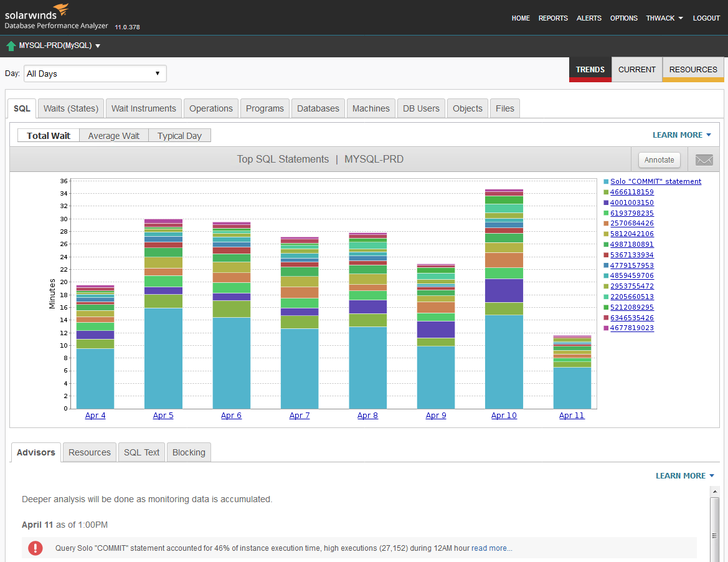Click the Apr 6 date link

tap(231, 415)
